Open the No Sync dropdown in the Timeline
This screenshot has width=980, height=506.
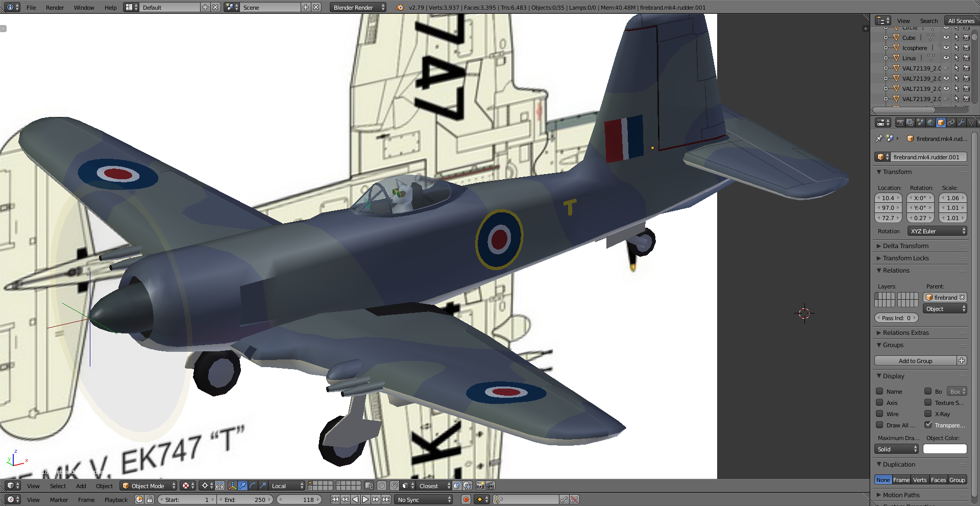click(x=423, y=499)
